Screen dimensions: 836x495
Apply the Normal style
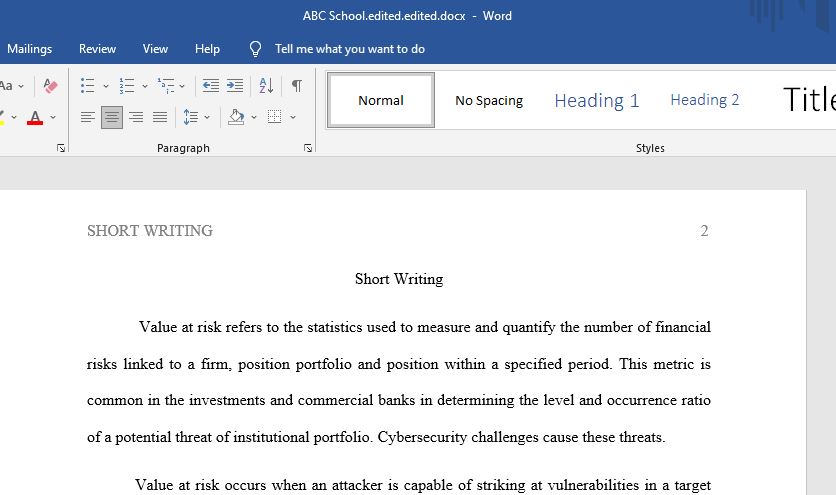(x=381, y=100)
